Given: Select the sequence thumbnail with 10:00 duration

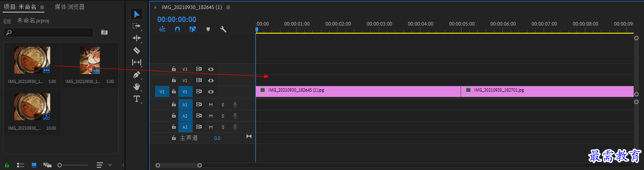Looking at the screenshot, I should 32,107.
